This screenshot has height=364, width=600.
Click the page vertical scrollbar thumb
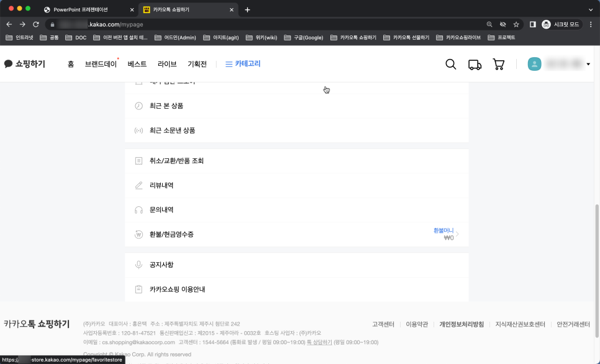(597, 271)
